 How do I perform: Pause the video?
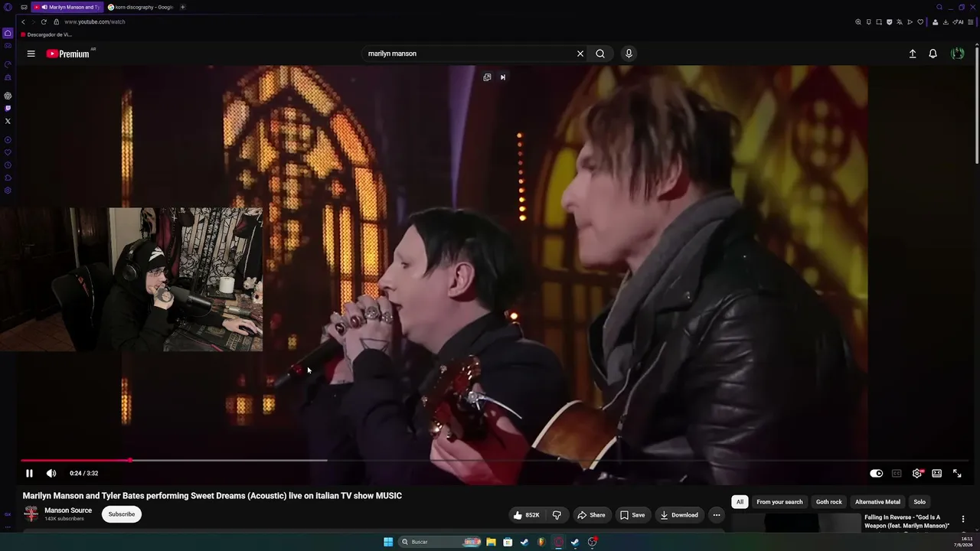(x=29, y=473)
